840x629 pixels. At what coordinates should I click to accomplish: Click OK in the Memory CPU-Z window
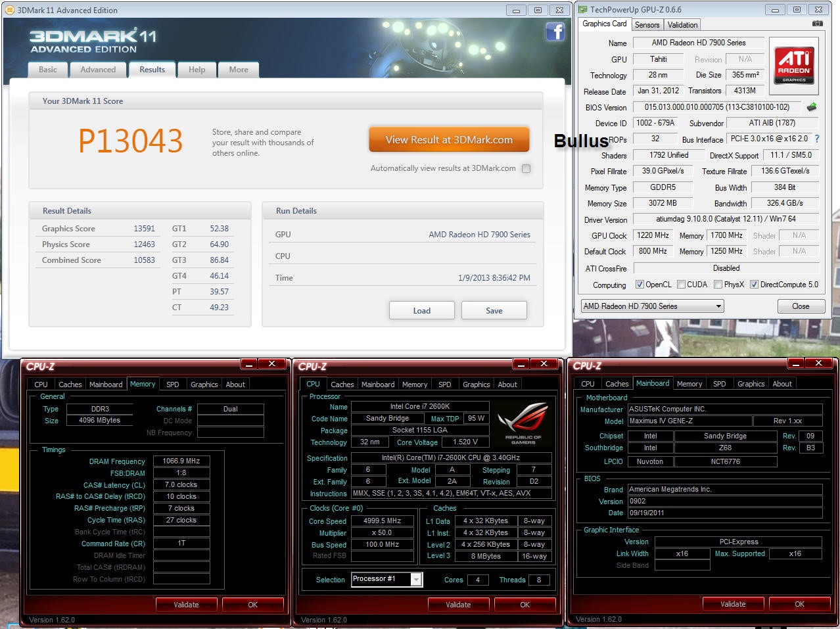(252, 605)
